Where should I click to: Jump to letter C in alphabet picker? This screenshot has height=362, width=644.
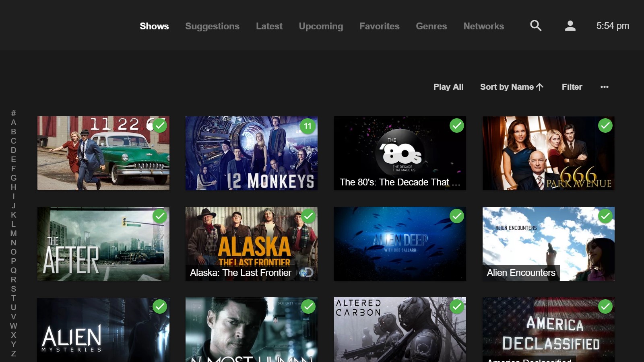click(14, 141)
